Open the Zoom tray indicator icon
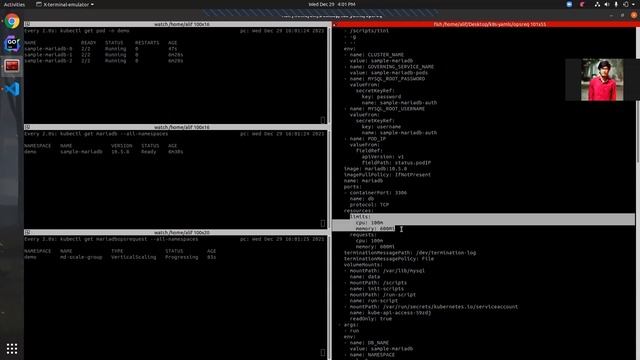 (569, 4)
